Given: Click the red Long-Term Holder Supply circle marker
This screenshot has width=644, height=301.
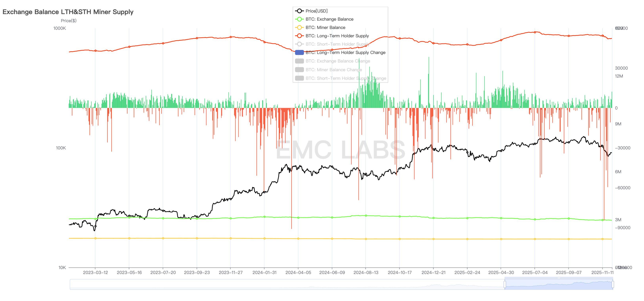Looking at the screenshot, I should 299,36.
